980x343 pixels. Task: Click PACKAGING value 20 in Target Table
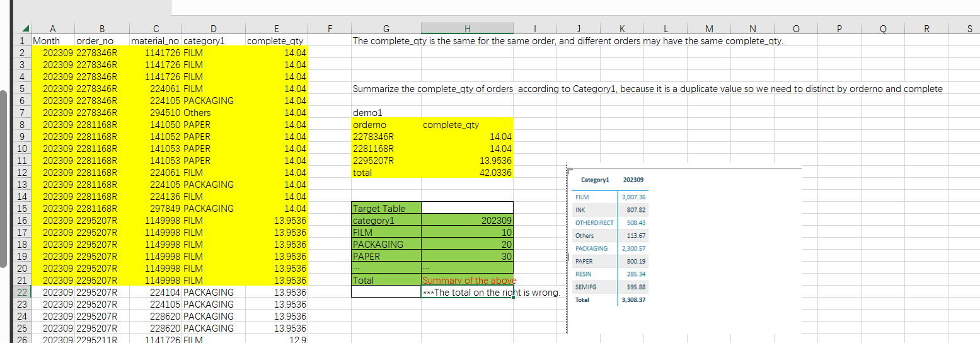(x=467, y=245)
